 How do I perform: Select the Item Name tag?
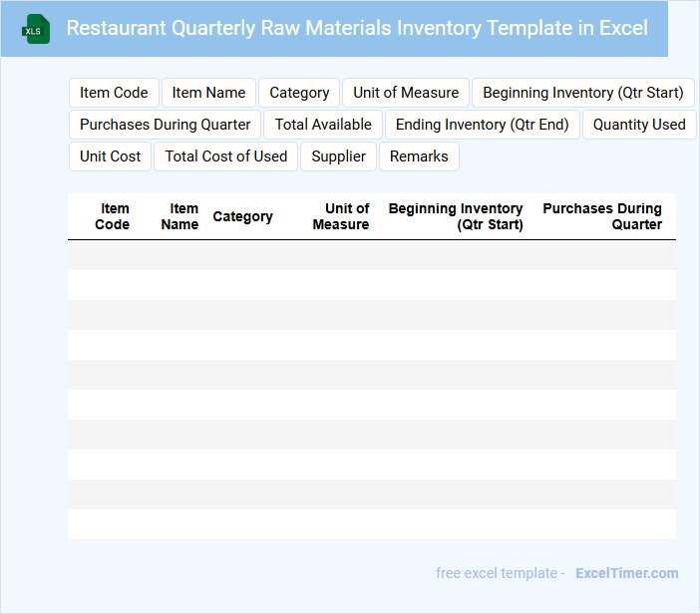[x=208, y=93]
